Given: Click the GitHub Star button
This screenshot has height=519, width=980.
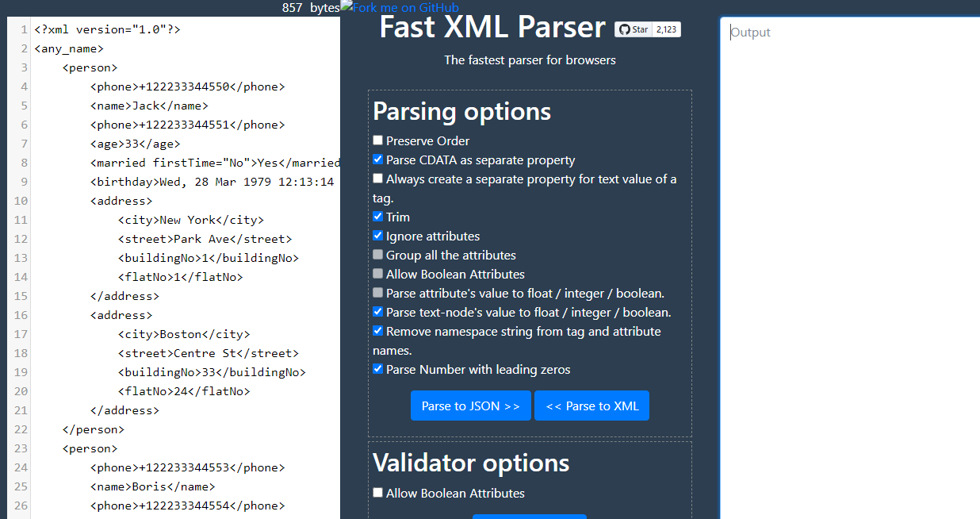Looking at the screenshot, I should (633, 30).
